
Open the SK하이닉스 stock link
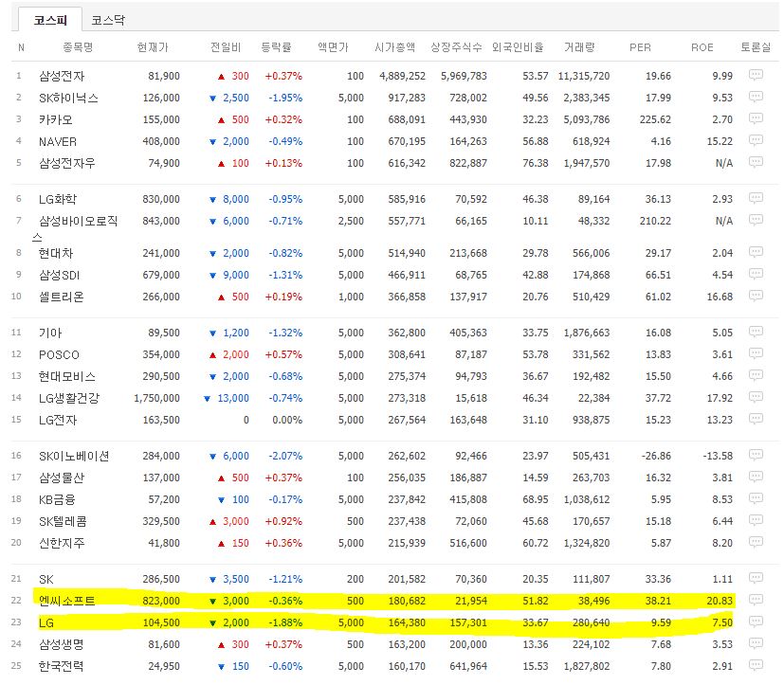click(x=68, y=98)
